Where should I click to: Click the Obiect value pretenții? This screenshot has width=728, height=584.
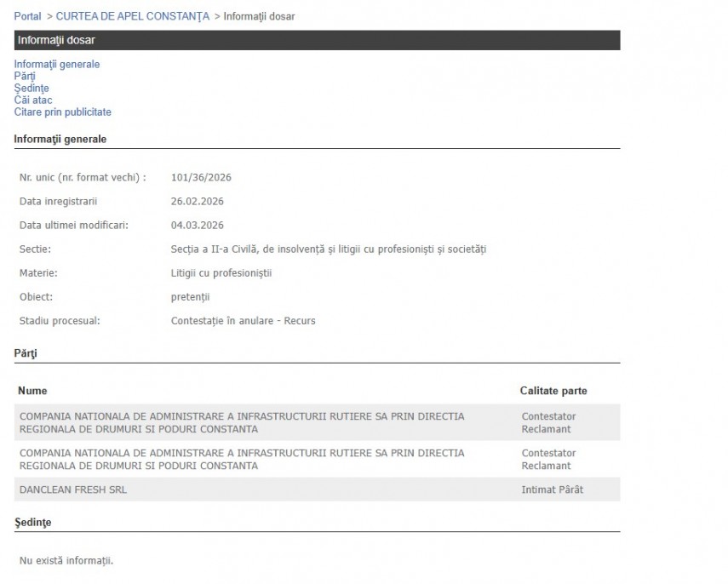[x=190, y=297]
